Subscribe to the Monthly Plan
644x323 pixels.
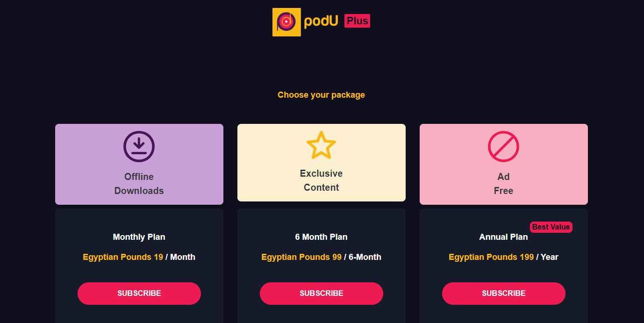139,294
